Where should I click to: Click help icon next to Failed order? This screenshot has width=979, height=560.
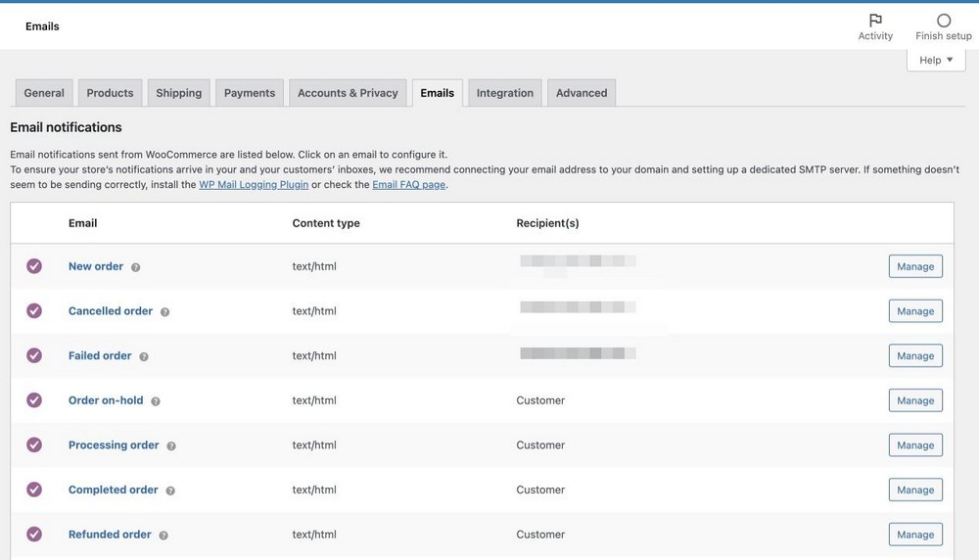[x=144, y=356]
